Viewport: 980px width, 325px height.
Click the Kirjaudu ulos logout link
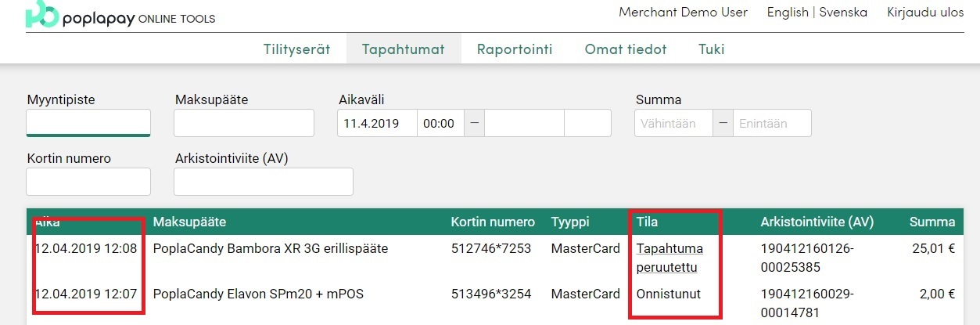[x=925, y=13]
